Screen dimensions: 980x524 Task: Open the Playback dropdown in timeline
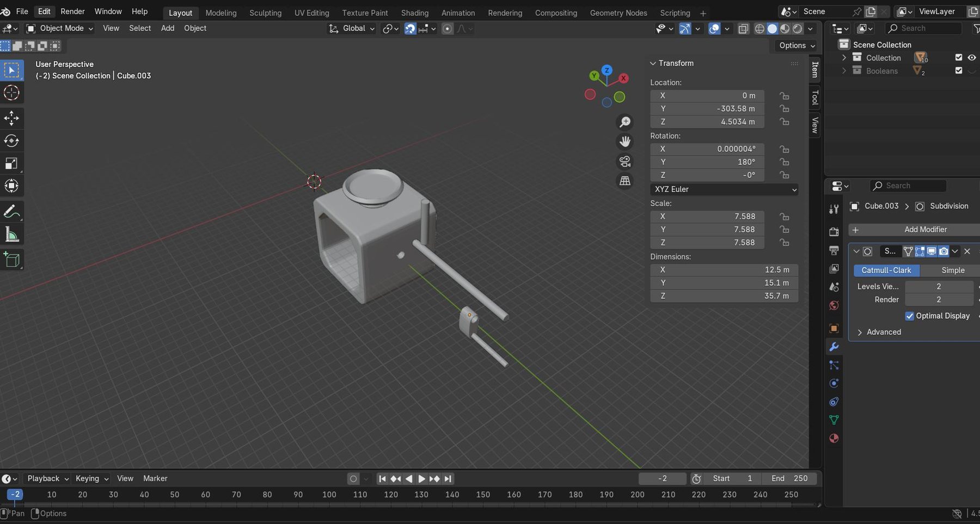coord(48,479)
